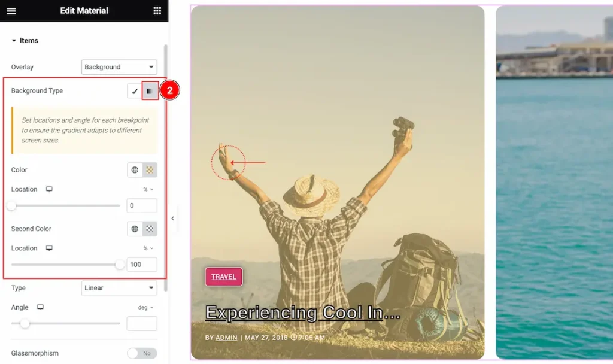Viewport: 613px width, 364px height.
Task: Open the Overlay Background dropdown
Action: pos(119,67)
